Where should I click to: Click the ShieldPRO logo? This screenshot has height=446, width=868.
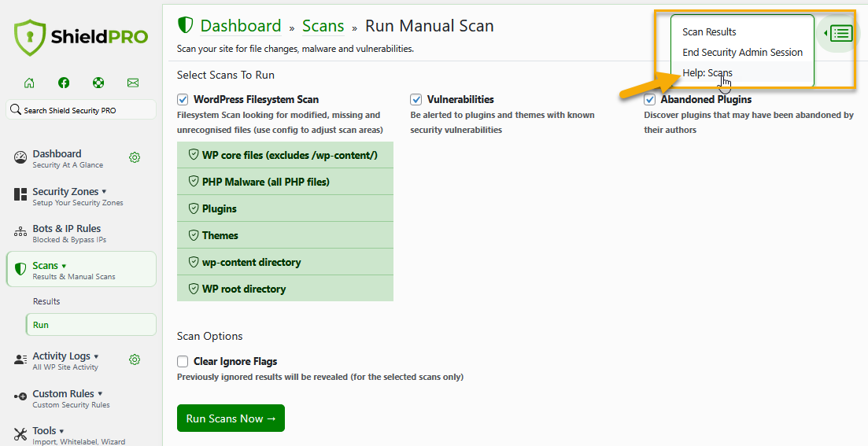(x=81, y=37)
